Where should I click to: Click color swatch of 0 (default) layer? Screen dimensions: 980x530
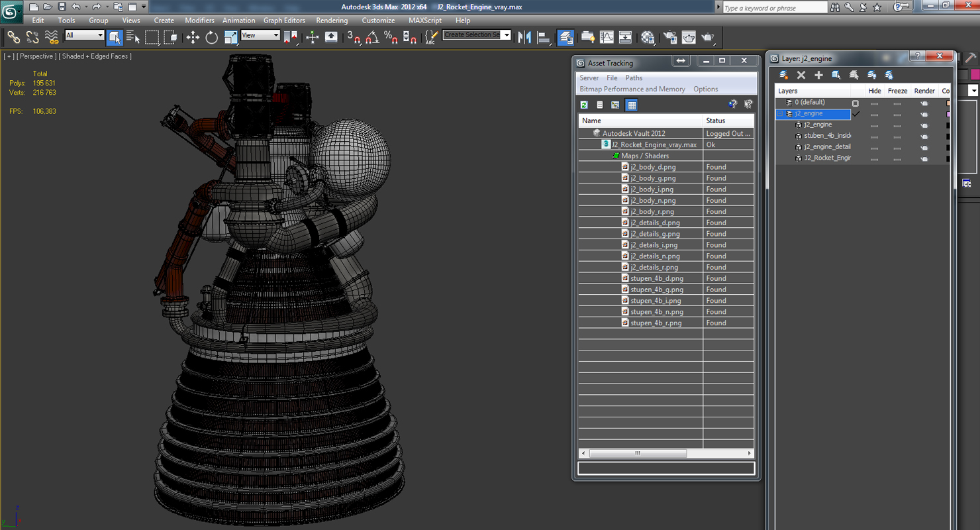[x=948, y=103]
